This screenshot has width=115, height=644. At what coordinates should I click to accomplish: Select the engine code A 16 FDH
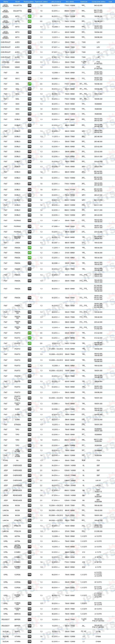(x=98, y=562)
